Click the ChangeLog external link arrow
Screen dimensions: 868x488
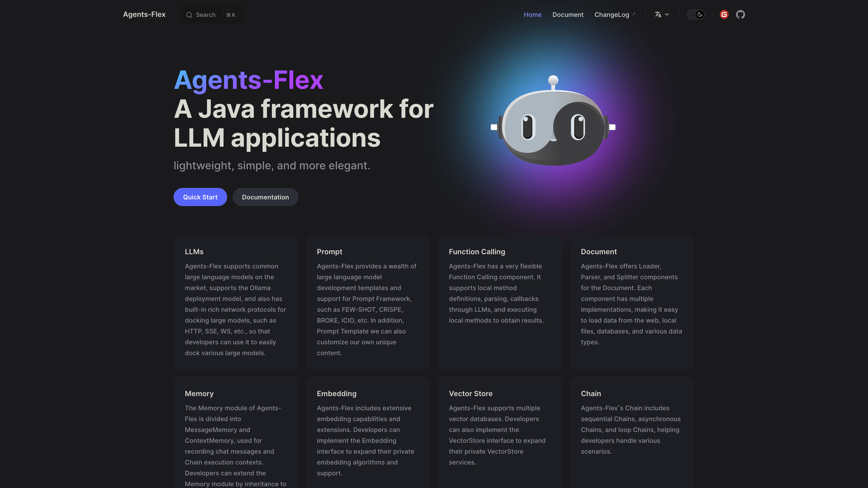click(634, 14)
